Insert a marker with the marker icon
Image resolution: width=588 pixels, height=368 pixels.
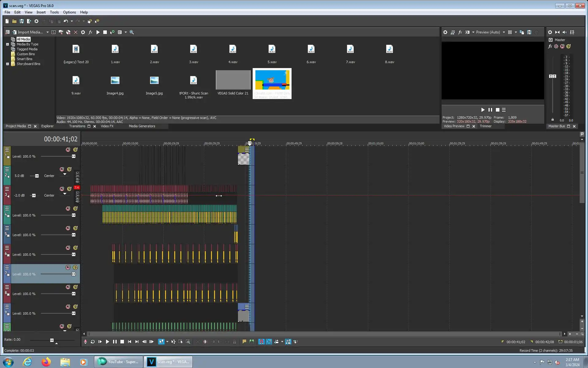(244, 342)
